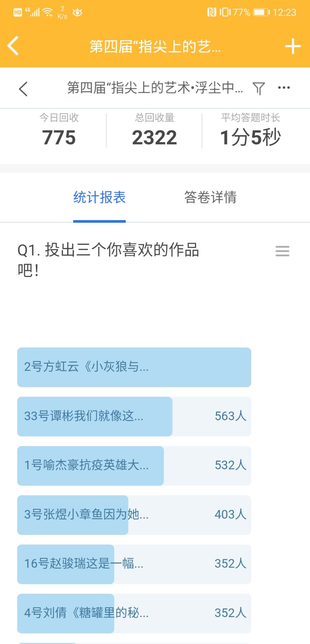Switch to the 答卷详情 tab
Viewport: 310px width, 644px height.
210,197
